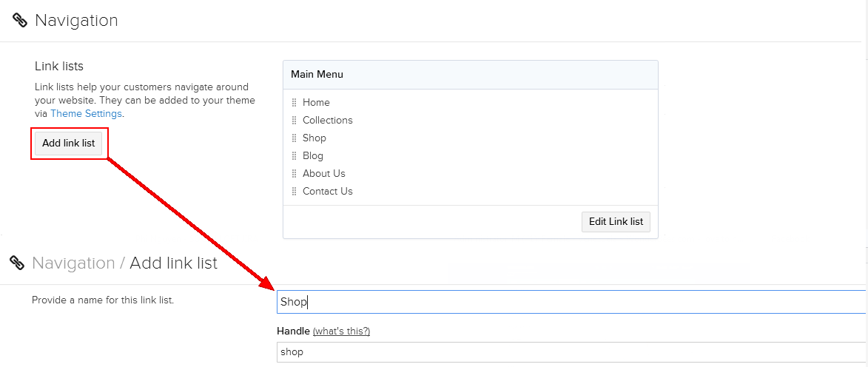The image size is (868, 367).
Task: Click the drag handle beside Blog
Action: 294,155
